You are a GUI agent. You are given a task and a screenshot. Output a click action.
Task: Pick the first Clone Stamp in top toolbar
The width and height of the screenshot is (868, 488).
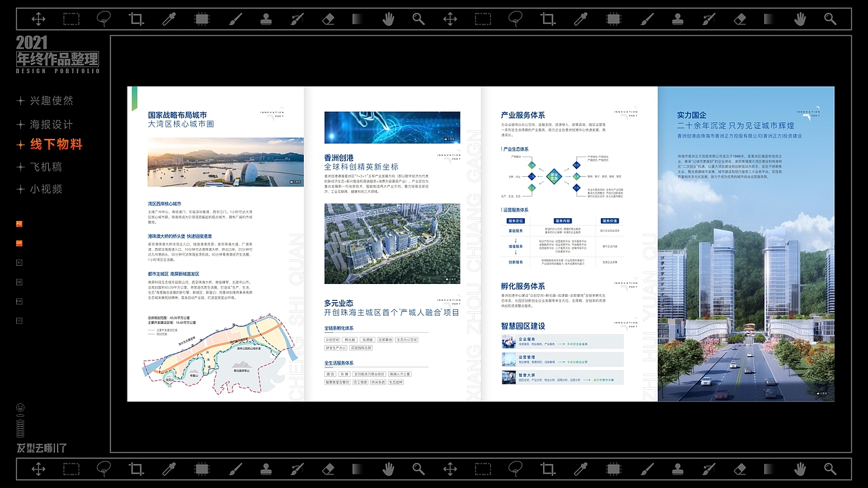(x=266, y=19)
